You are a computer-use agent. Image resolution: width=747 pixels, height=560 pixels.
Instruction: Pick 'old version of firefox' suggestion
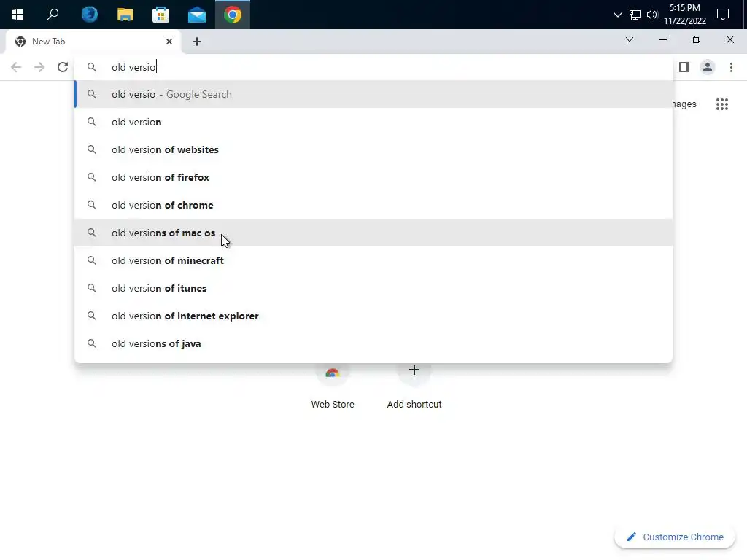(x=373, y=177)
